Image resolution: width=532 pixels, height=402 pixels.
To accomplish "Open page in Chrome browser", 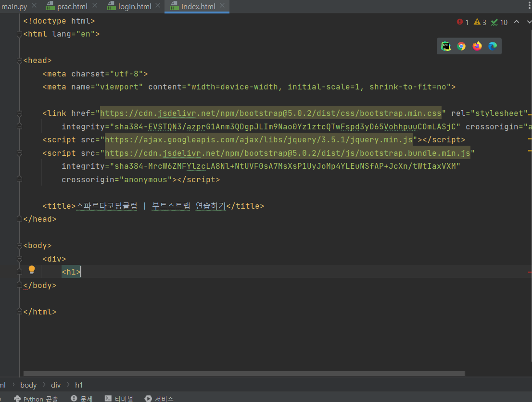I will pyautogui.click(x=461, y=46).
